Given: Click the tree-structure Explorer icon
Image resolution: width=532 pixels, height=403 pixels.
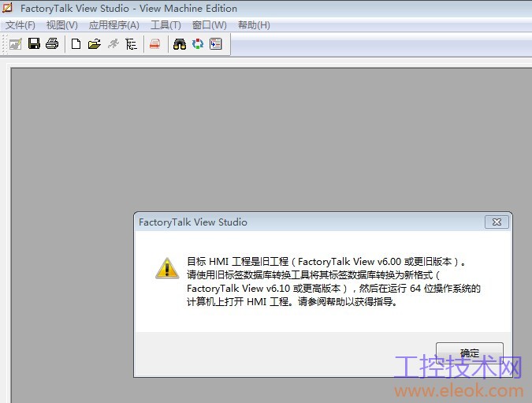Looking at the screenshot, I should (131, 44).
